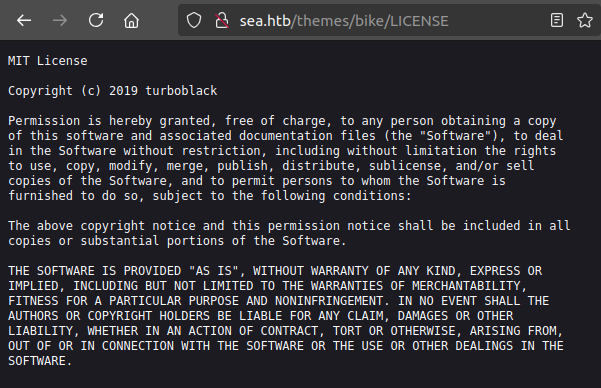Click the author name turboblack
The height and width of the screenshot is (388, 601).
[x=181, y=91]
